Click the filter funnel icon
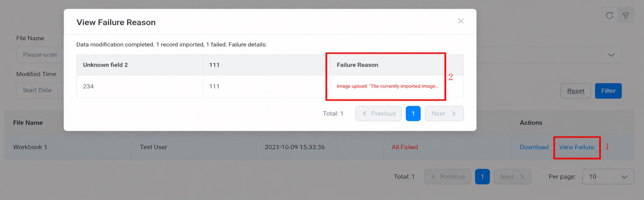The width and height of the screenshot is (644, 200). pos(626,15)
